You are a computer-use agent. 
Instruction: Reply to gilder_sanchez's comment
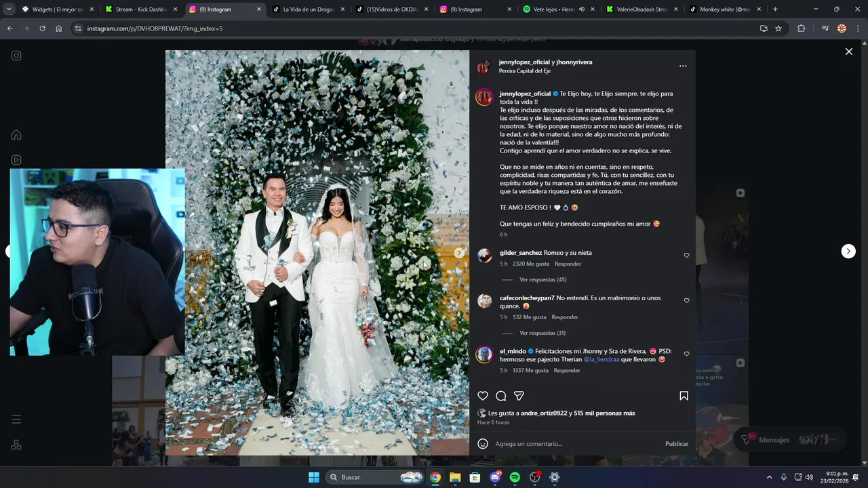pos(568,264)
